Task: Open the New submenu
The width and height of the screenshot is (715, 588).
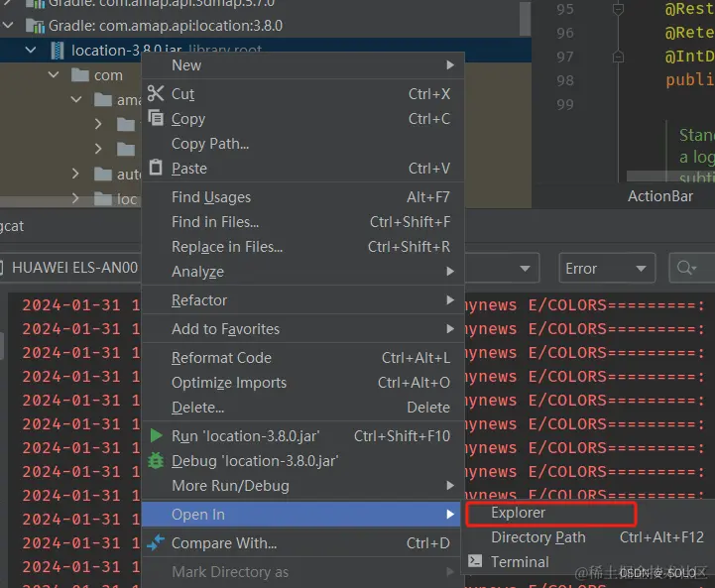Action: [x=302, y=65]
